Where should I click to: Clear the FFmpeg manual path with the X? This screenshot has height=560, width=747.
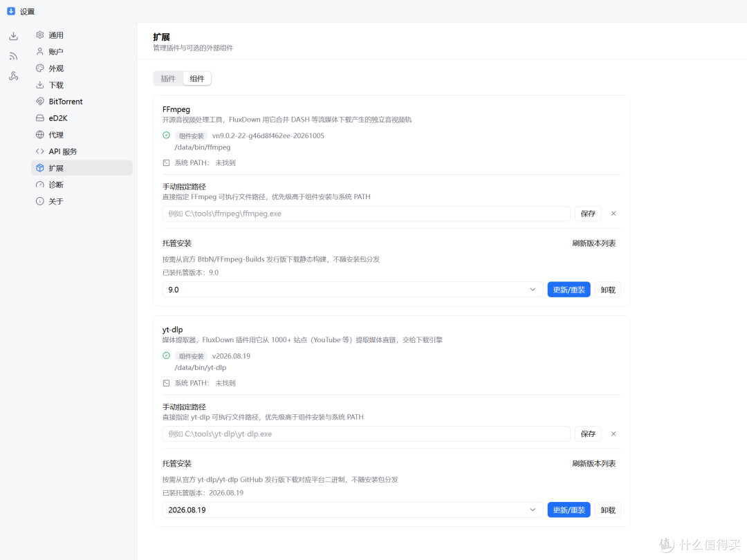[614, 214]
